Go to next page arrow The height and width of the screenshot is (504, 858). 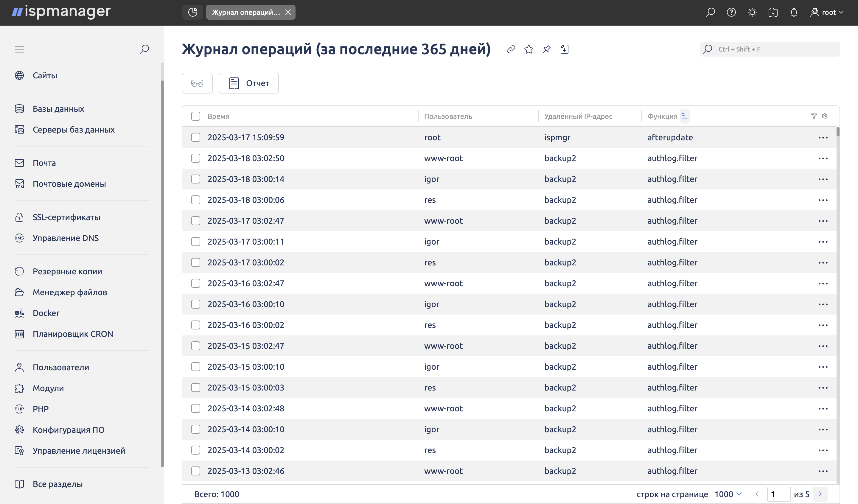pos(820,494)
